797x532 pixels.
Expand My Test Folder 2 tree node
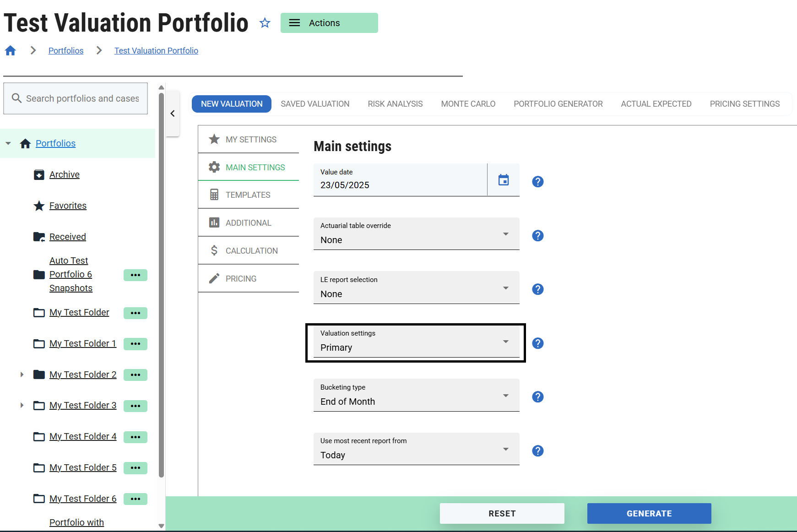(x=22, y=375)
